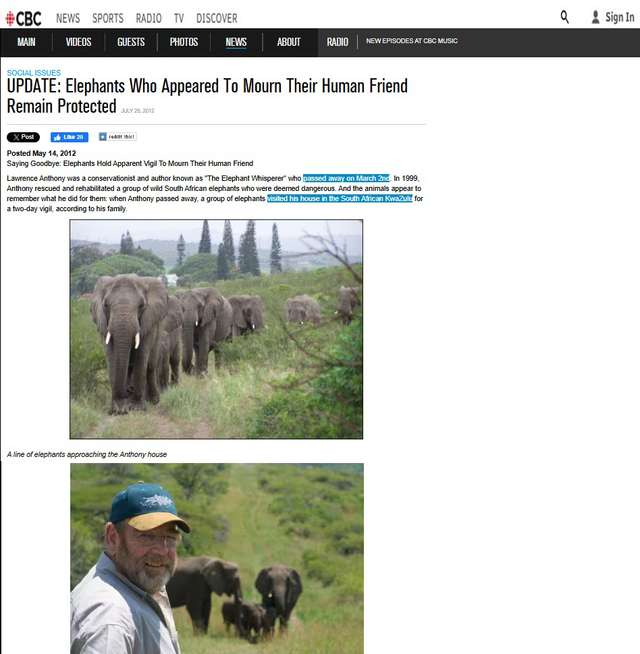Image resolution: width=640 pixels, height=654 pixels.
Task: Open search with magnifying glass icon
Action: (564, 17)
